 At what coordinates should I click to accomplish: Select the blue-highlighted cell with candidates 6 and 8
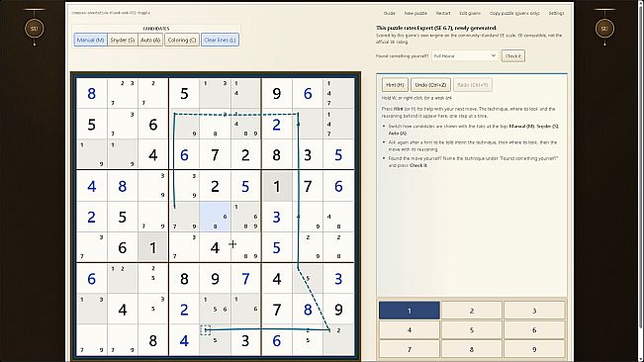click(215, 217)
